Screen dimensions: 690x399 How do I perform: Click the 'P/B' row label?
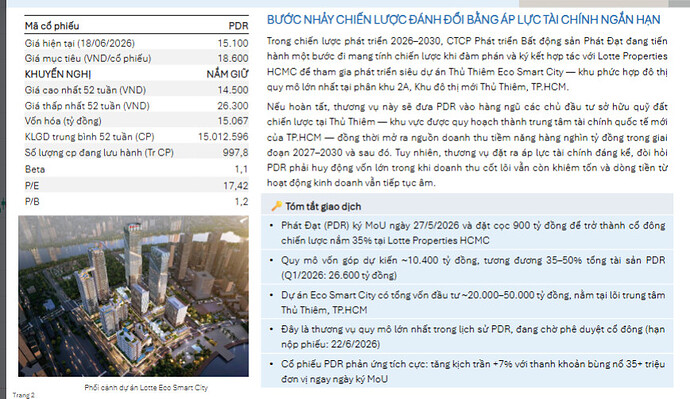pyautogui.click(x=32, y=201)
